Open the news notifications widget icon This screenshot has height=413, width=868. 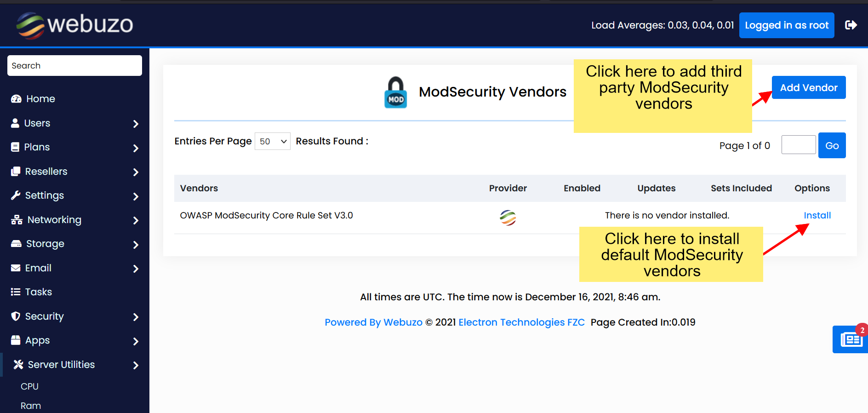851,339
